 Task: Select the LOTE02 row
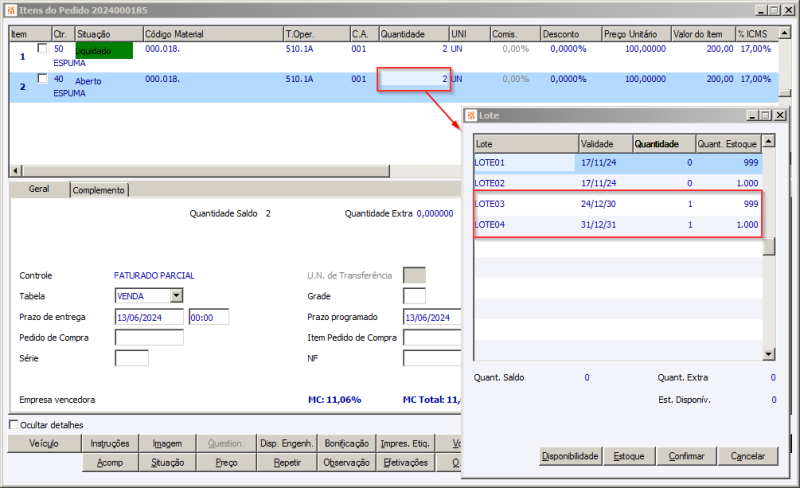pos(618,183)
